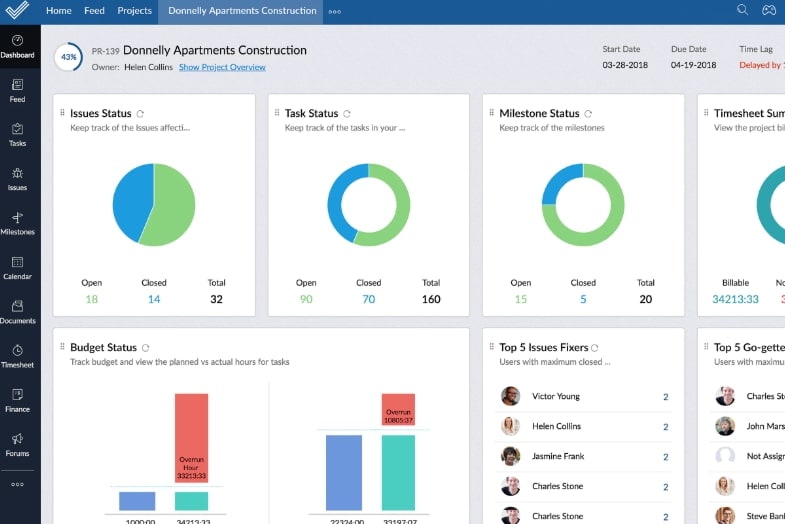The image size is (785, 524).
Task: Expand more sidebar modules with the ellipsis
Action: 18,484
